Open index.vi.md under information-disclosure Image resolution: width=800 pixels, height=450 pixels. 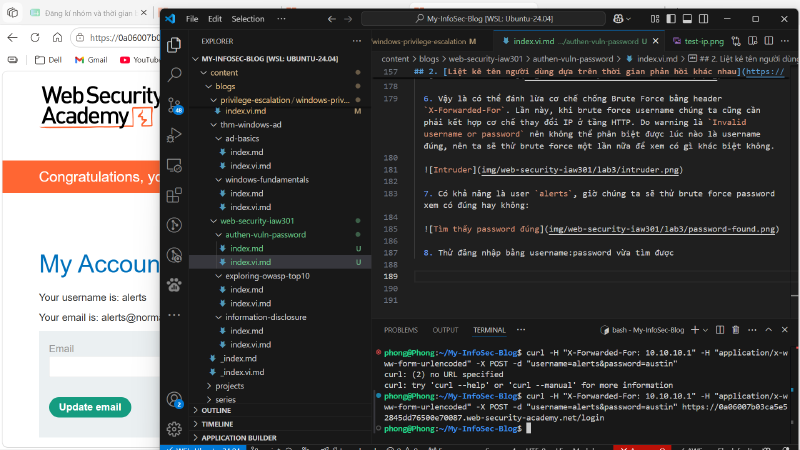click(x=251, y=345)
